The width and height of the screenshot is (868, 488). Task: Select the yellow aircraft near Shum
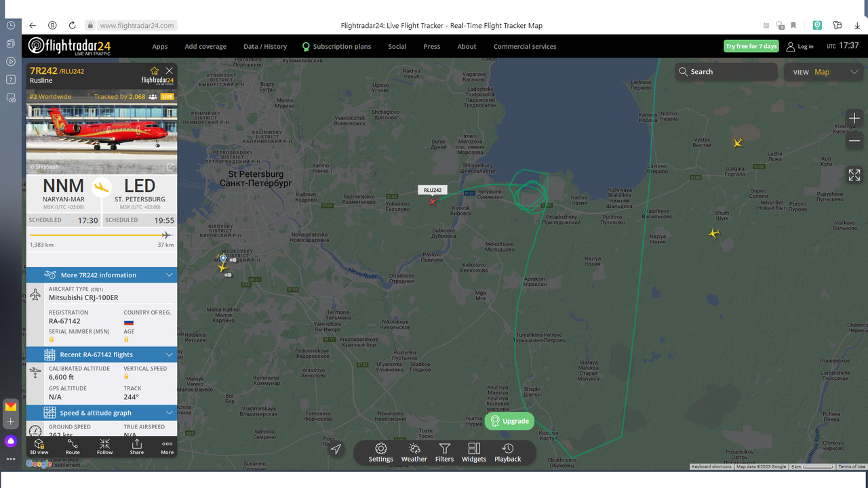click(x=713, y=233)
